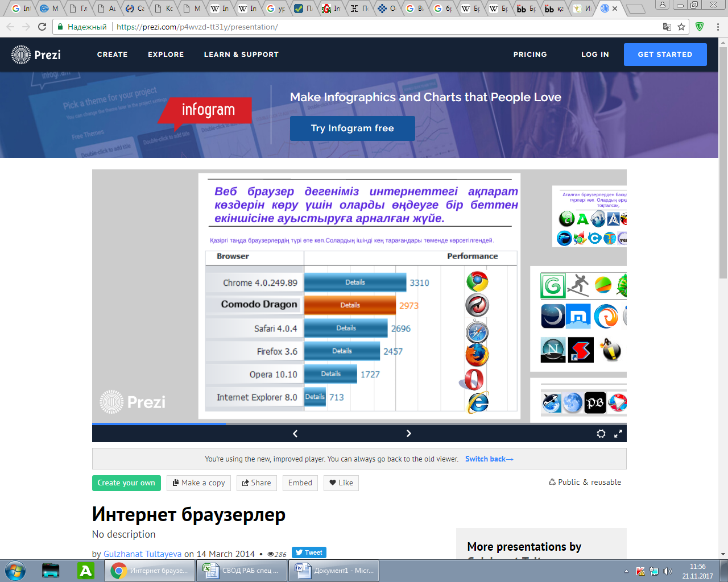Click LOG IN in header
This screenshot has height=582, width=728.
[x=595, y=55]
